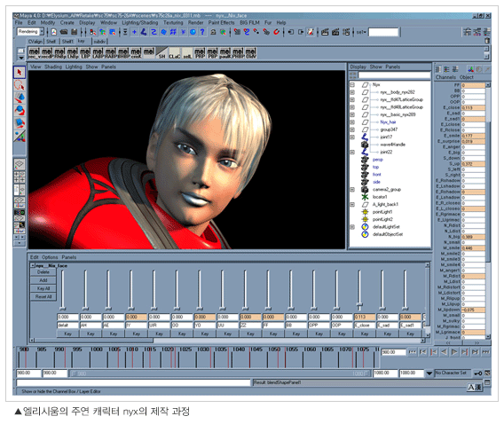Click the Add button in blend shape panel
Viewport: 504px width, 424px height.
[43, 280]
